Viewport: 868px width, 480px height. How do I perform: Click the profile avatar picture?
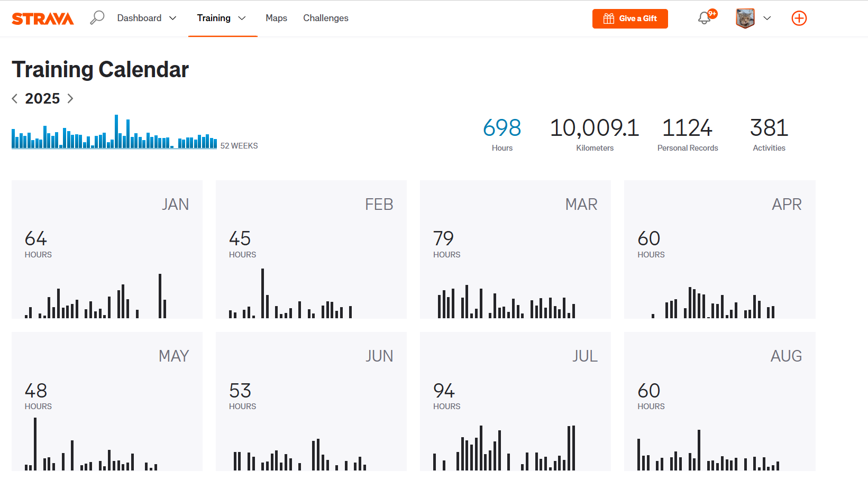[x=745, y=19]
